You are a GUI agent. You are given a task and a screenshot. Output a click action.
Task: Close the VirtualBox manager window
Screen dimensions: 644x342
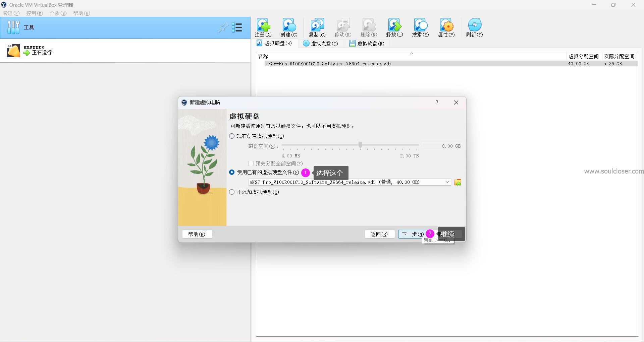633,5
